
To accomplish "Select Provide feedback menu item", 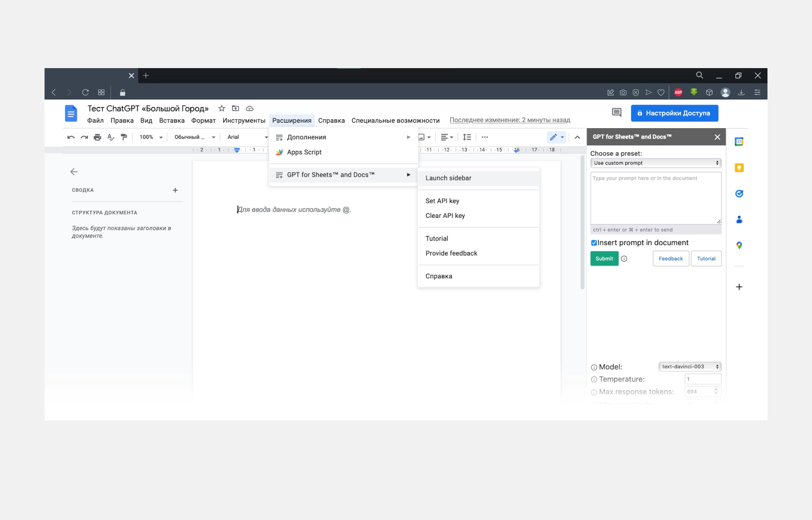I will click(x=478, y=253).
